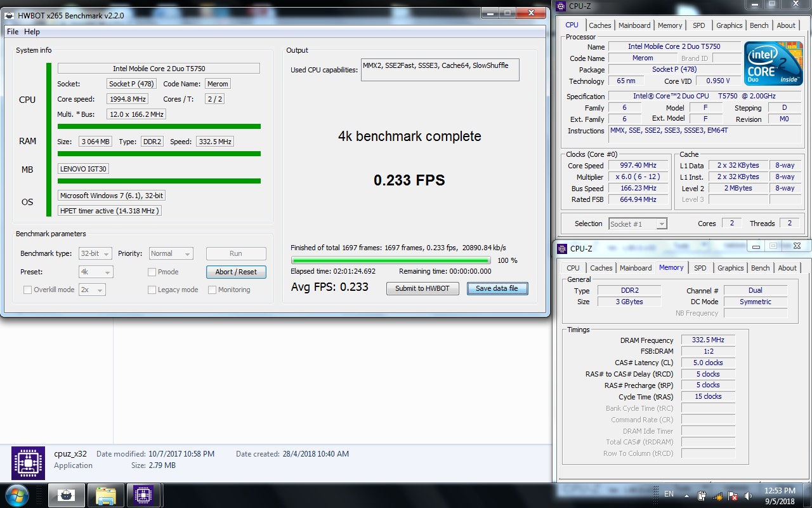Switch to Bench tab in lower CPU-Z

[761, 268]
